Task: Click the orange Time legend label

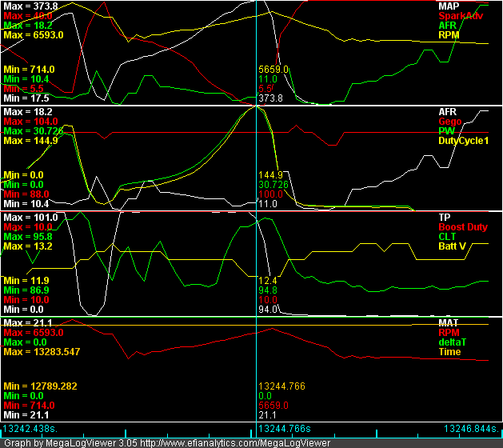Action: (450, 351)
